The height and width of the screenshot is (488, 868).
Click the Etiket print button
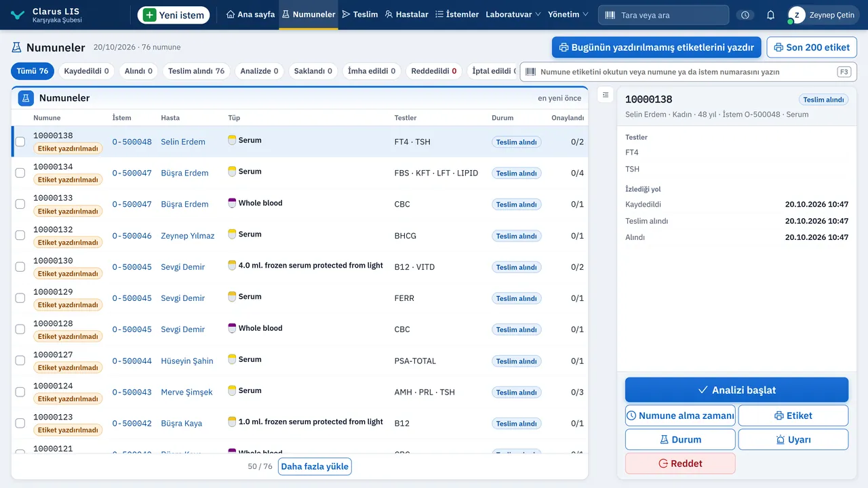point(793,415)
